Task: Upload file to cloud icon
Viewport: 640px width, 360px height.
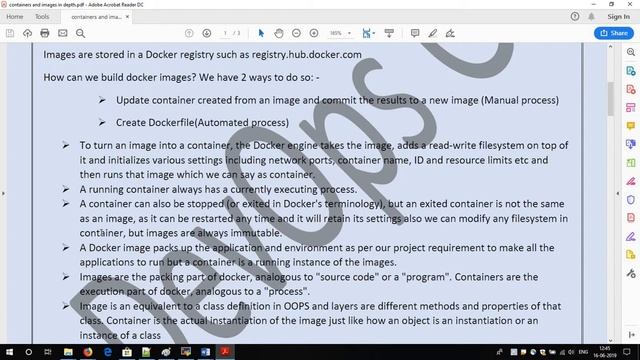Action: point(27,33)
